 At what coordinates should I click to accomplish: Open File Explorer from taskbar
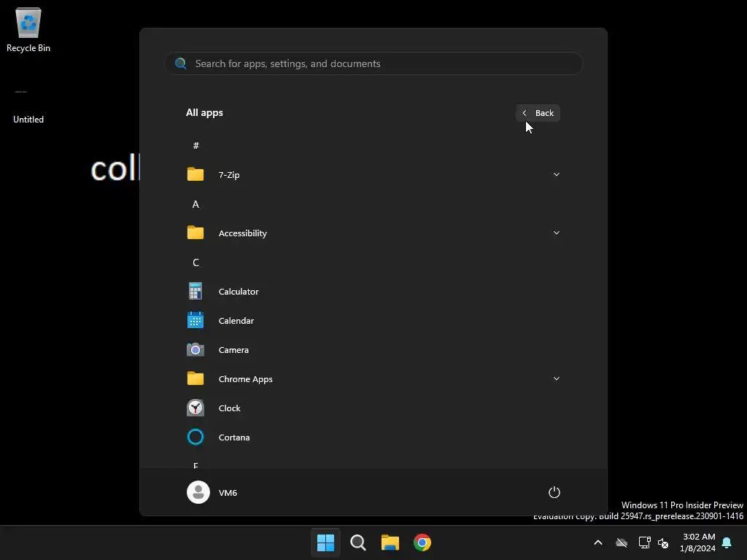point(390,542)
